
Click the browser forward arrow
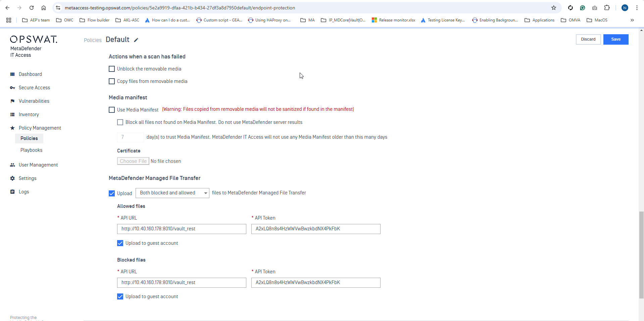[19, 8]
